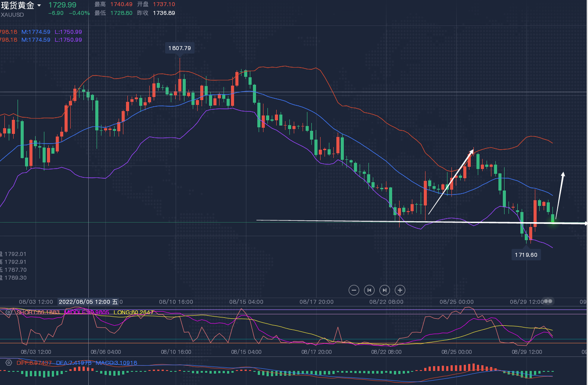Click the zoom out minus button
This screenshot has height=385, width=588.
click(354, 290)
